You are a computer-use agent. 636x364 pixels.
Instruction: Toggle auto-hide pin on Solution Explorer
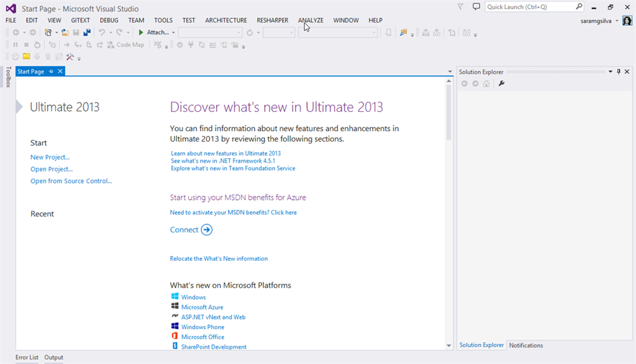pyautogui.click(x=619, y=72)
